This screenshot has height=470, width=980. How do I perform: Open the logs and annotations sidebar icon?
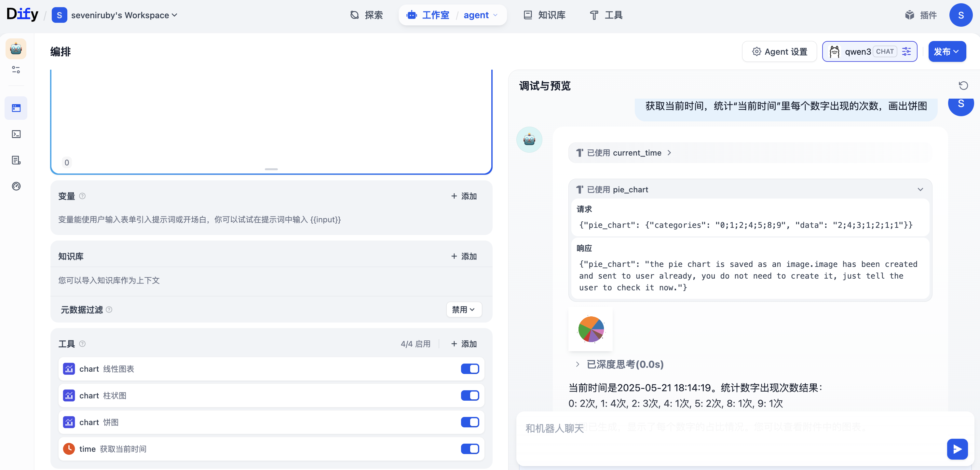16,160
